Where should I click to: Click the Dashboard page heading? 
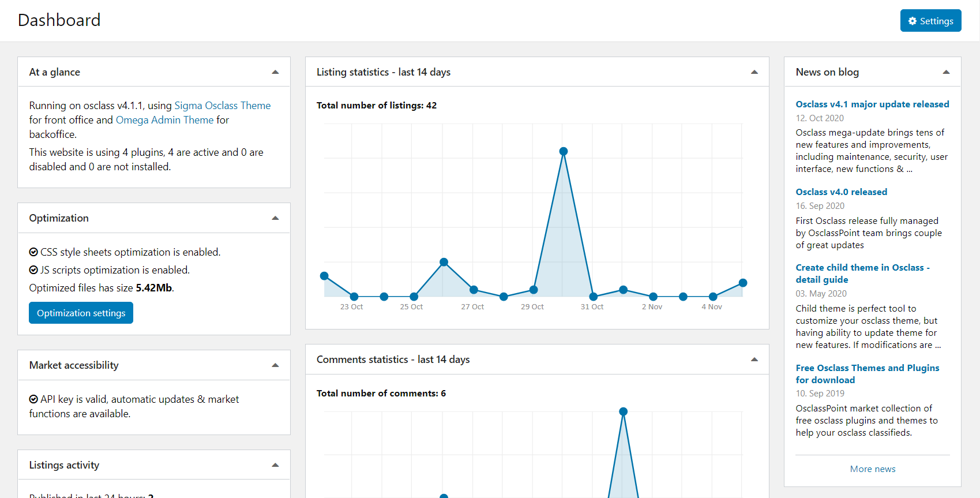coord(59,20)
